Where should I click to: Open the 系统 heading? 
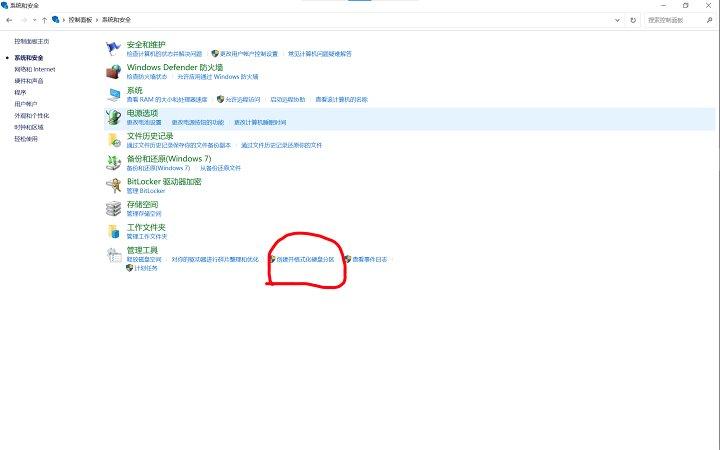point(135,90)
